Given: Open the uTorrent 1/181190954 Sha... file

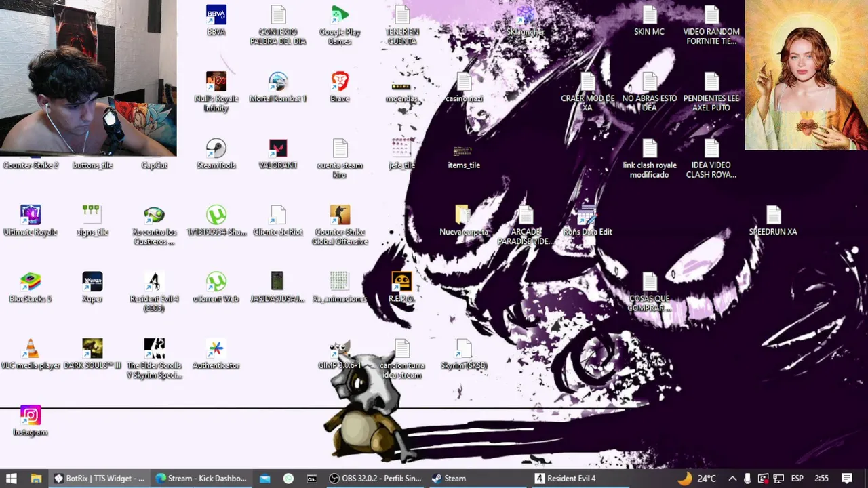Looking at the screenshot, I should coord(216,220).
